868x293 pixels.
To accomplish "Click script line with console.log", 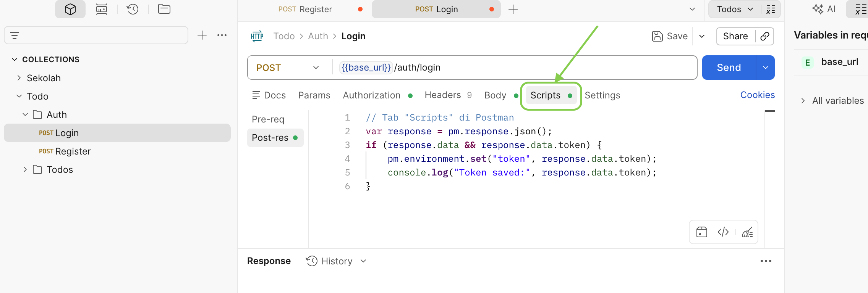I will [x=522, y=172].
